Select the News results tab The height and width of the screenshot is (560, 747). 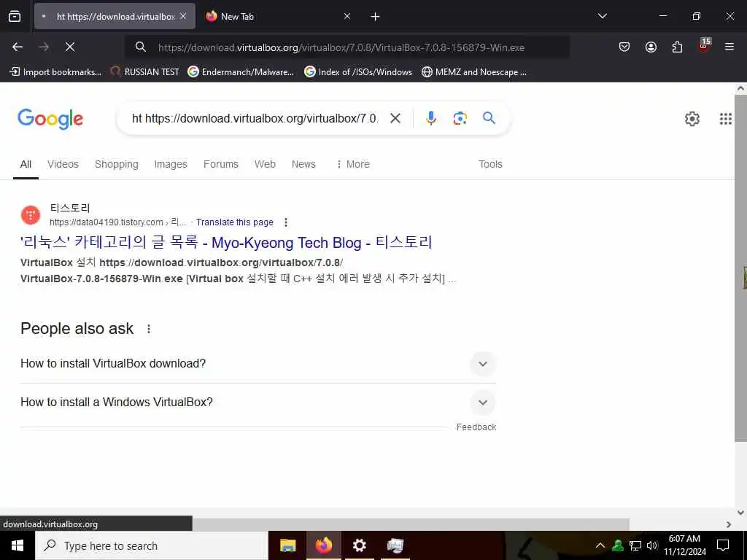[x=303, y=164]
